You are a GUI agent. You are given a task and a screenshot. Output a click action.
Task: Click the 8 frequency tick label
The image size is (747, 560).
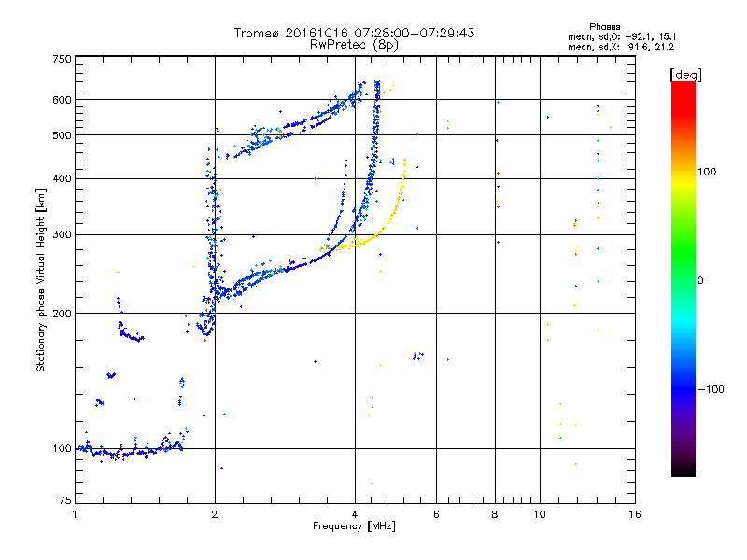[495, 514]
